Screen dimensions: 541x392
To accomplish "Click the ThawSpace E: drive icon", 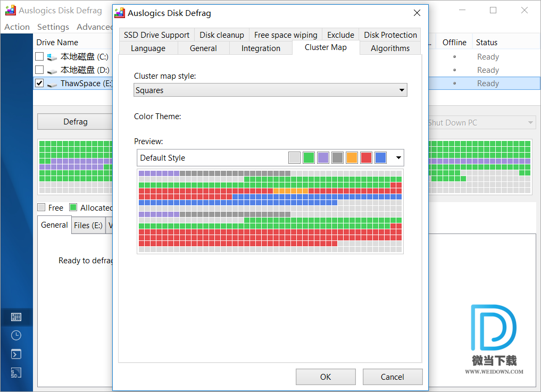I will 52,84.
